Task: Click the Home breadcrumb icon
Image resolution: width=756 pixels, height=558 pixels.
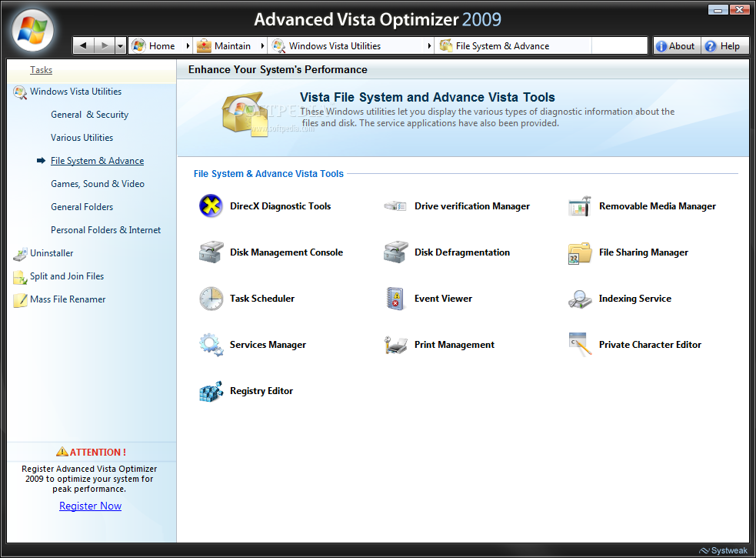Action: tap(139, 46)
